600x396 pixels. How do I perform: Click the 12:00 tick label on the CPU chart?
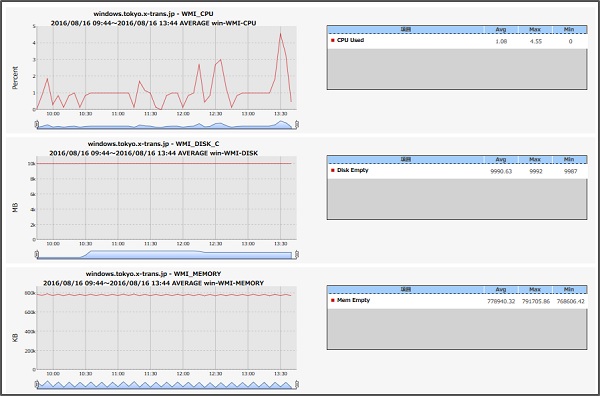coord(183,114)
